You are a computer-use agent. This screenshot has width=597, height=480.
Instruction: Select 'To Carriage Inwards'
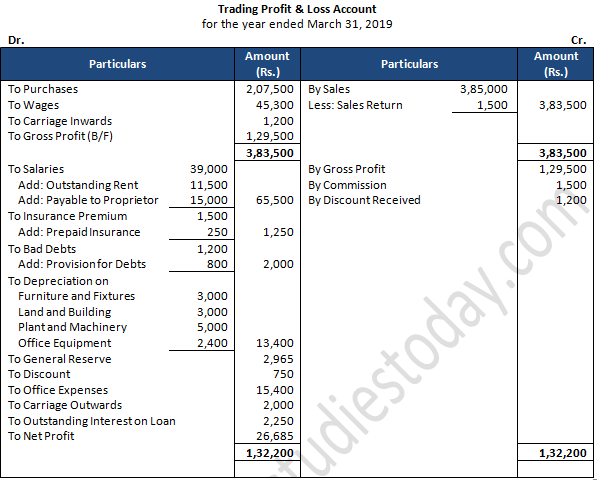tap(60, 121)
